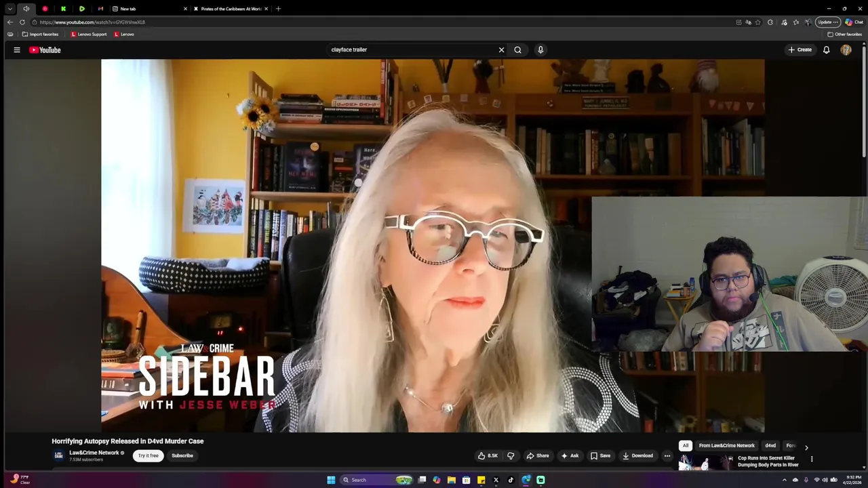This screenshot has width=868, height=488.
Task: Add this page to favorites star
Action: 758,22
